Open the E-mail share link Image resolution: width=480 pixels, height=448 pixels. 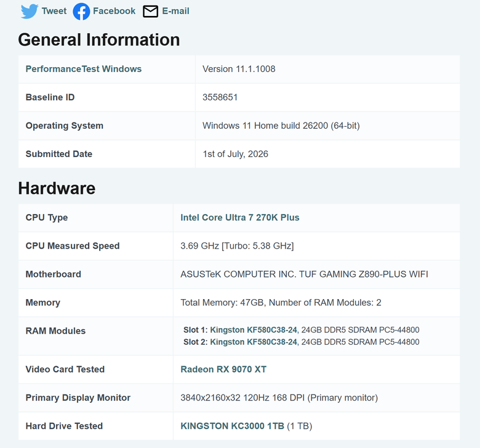pyautogui.click(x=175, y=11)
